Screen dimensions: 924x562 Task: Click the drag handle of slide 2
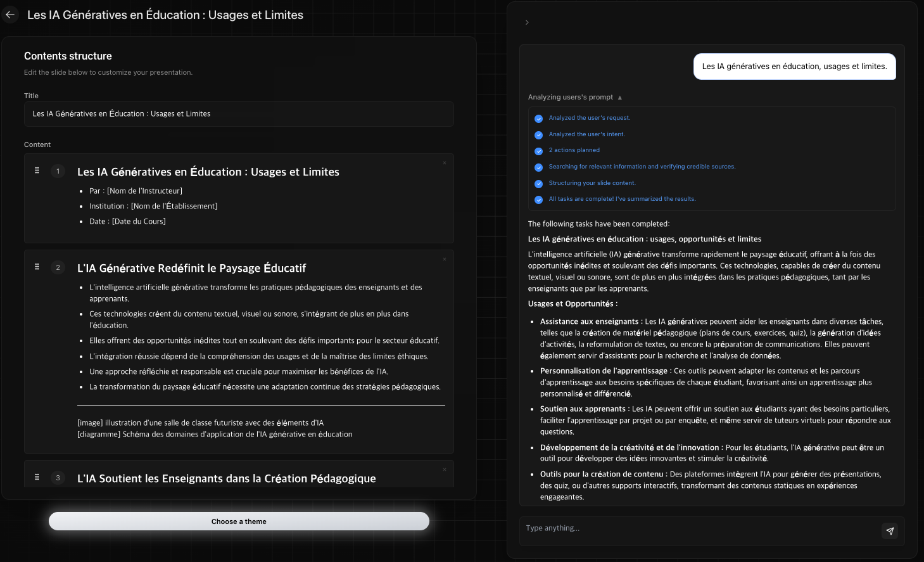(x=37, y=267)
